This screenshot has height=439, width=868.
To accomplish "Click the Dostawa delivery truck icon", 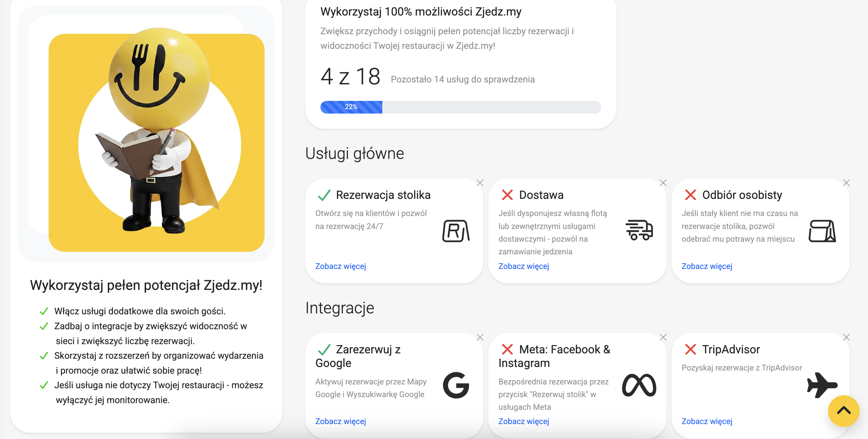I will click(639, 230).
